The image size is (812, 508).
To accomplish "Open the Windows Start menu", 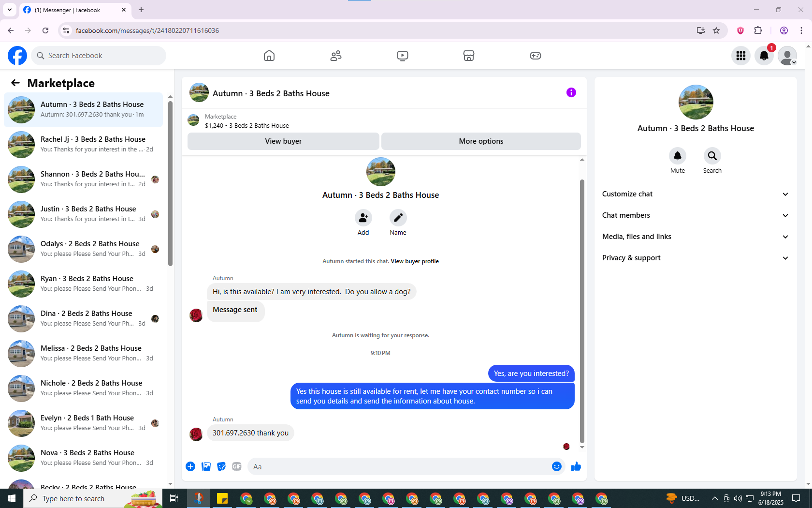I will (x=12, y=498).
